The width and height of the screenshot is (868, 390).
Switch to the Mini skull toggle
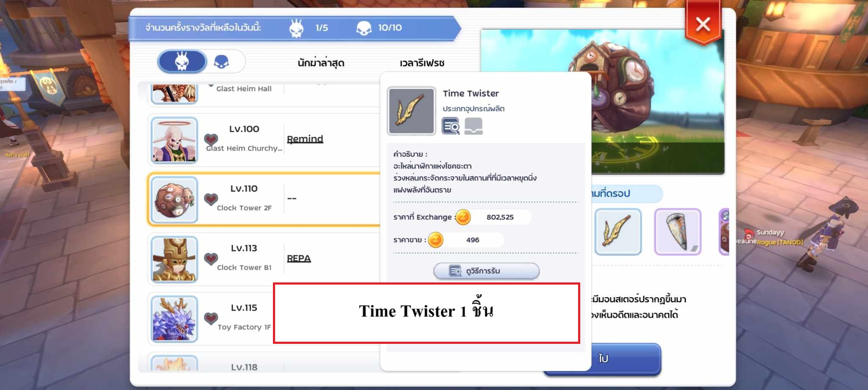point(222,62)
